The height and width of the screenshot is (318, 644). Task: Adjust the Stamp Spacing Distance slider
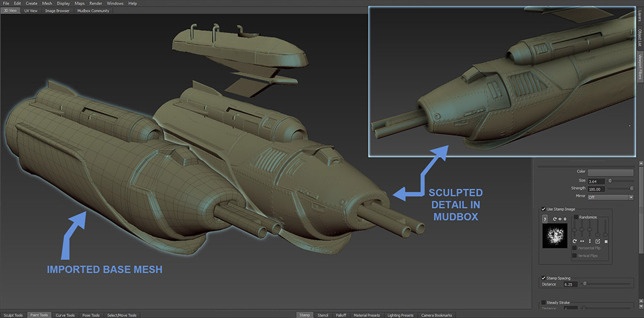click(586, 283)
